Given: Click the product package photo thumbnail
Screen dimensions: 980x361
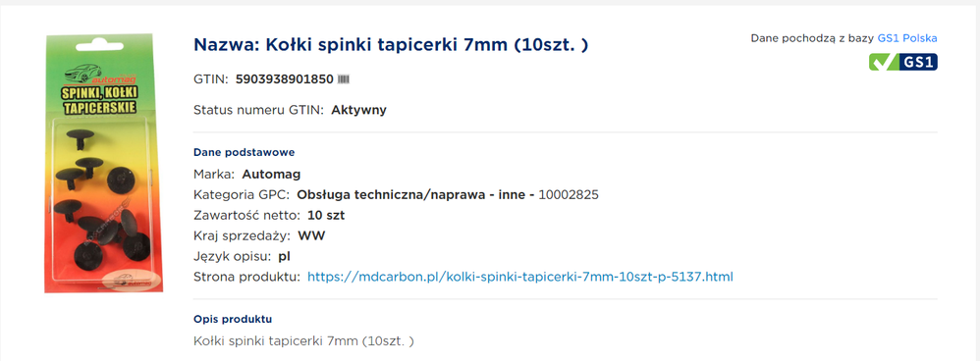Looking at the screenshot, I should (x=99, y=163).
